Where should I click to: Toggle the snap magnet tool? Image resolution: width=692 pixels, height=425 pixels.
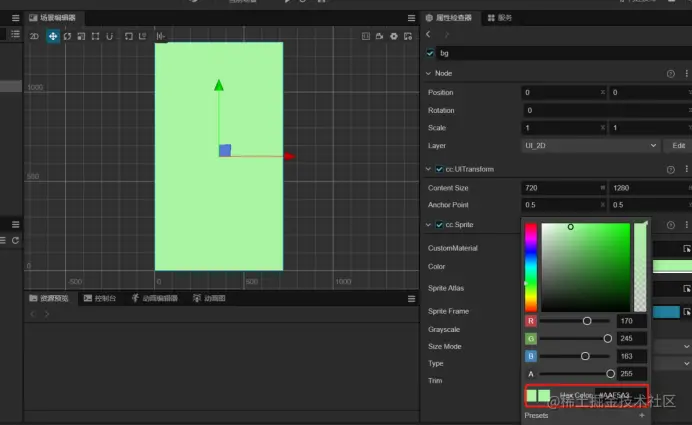109,36
